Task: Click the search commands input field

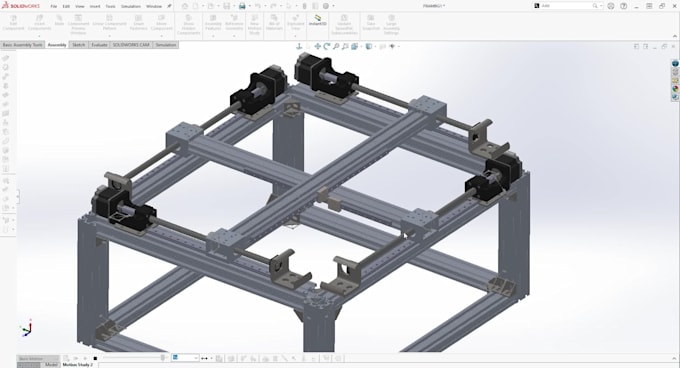Action: pos(566,6)
